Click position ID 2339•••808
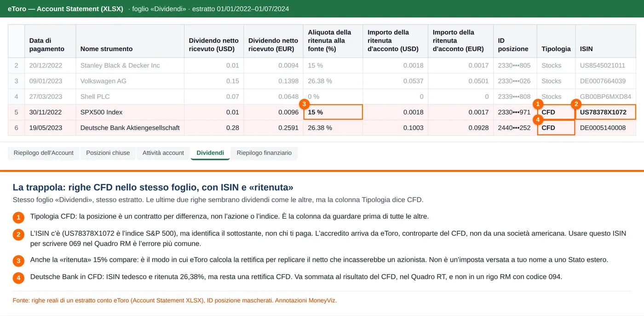This screenshot has width=644, height=316. [515, 97]
